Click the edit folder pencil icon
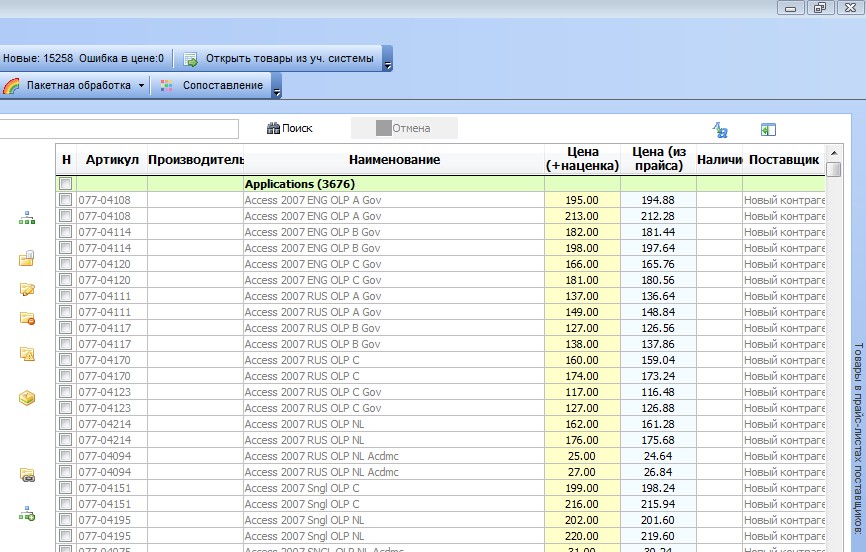 pyautogui.click(x=27, y=289)
